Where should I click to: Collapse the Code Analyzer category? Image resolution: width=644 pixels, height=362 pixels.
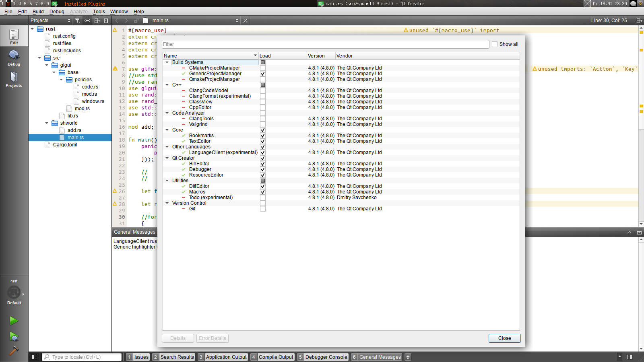click(x=167, y=113)
